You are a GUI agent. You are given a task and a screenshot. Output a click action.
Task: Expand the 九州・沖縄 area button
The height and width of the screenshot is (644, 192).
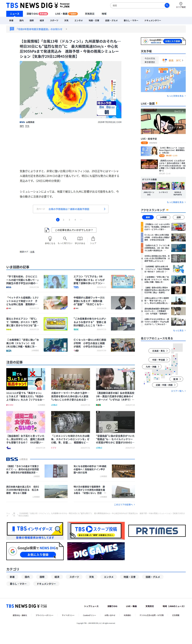(152, 367)
